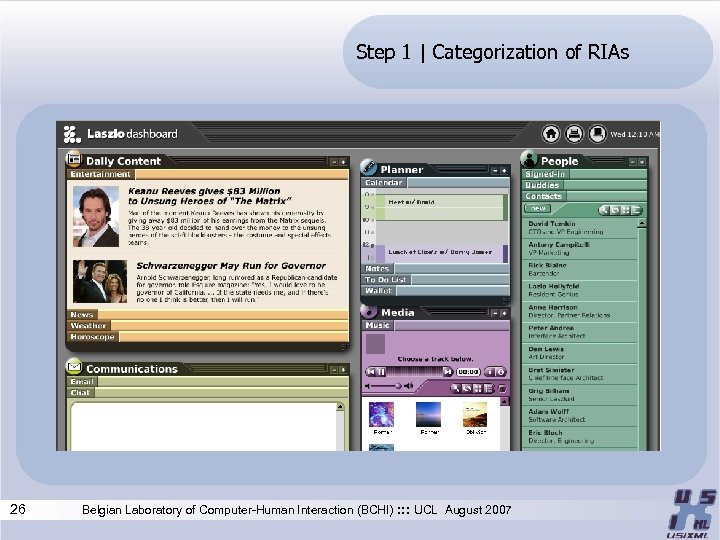Collapse the Planner panel with minus
Screen dimensions: 720x540
[495, 171]
